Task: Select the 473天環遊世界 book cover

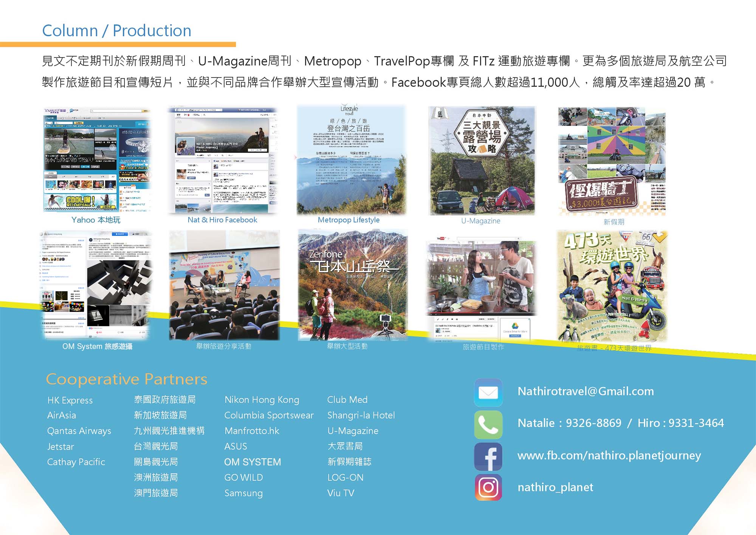Action: [x=612, y=286]
